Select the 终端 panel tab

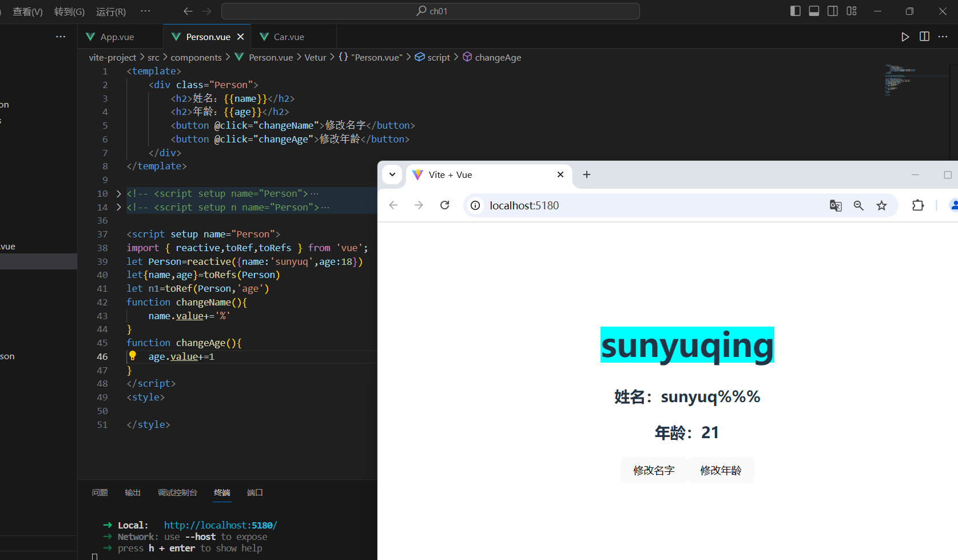222,493
